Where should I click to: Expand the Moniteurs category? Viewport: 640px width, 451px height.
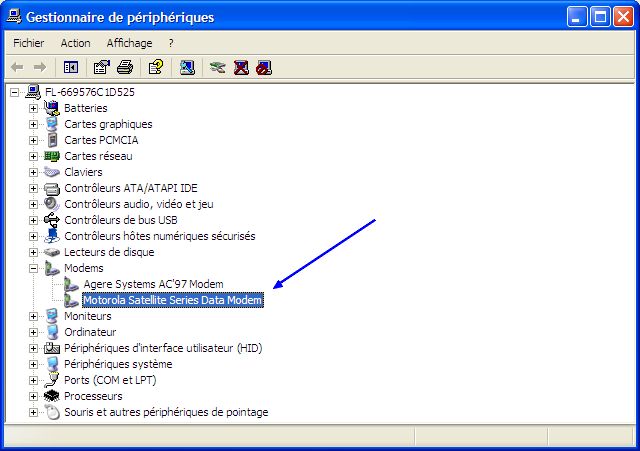click(x=33, y=316)
